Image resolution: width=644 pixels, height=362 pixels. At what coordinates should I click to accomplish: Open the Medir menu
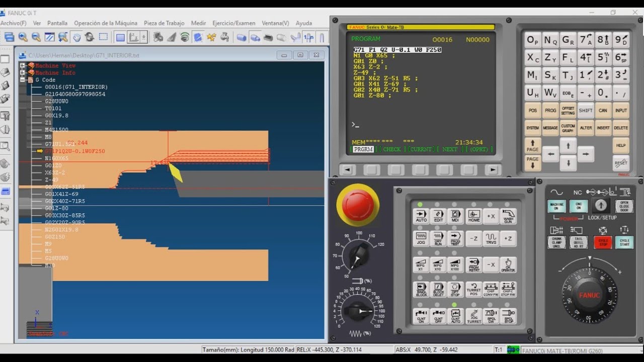tap(199, 23)
